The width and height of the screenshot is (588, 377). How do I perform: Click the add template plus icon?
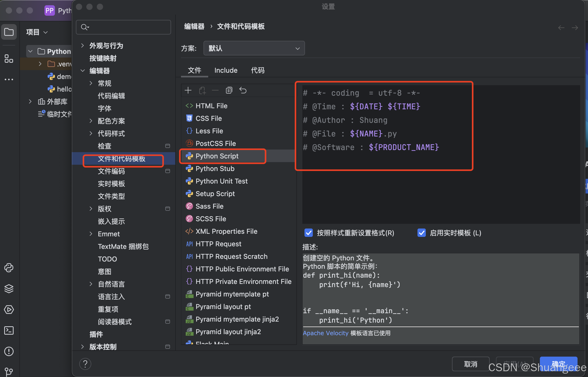(x=188, y=90)
